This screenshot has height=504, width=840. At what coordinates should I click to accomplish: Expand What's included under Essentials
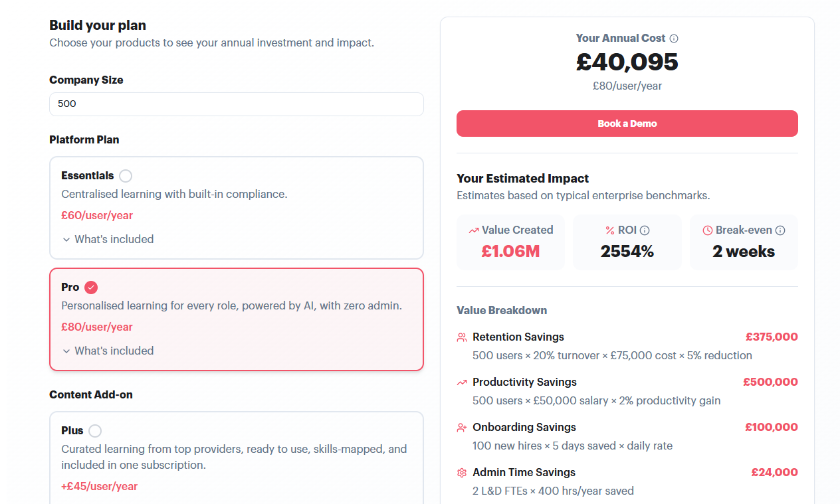tap(108, 239)
